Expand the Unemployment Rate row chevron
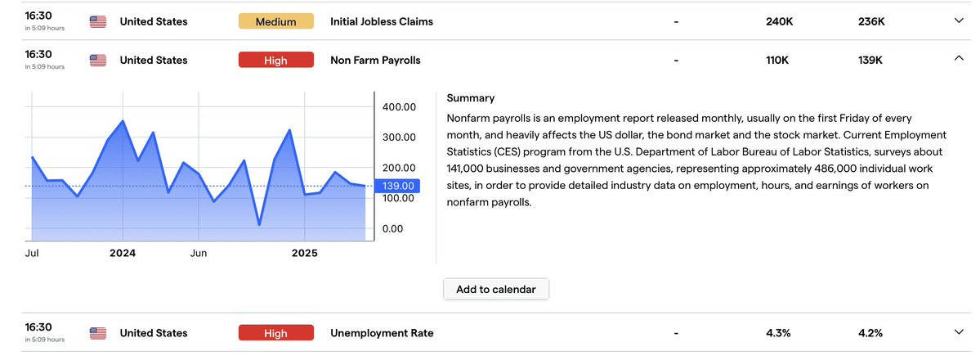Image resolution: width=980 pixels, height=356 pixels. [x=959, y=332]
